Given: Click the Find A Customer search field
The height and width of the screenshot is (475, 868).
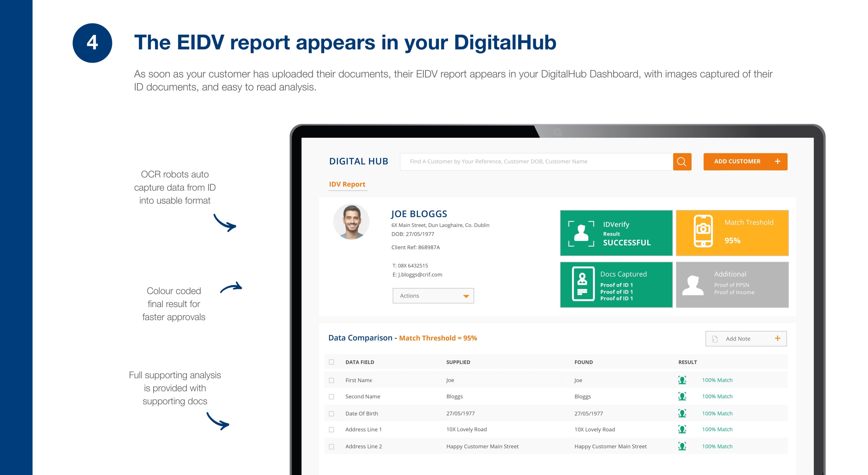Looking at the screenshot, I should point(536,161).
